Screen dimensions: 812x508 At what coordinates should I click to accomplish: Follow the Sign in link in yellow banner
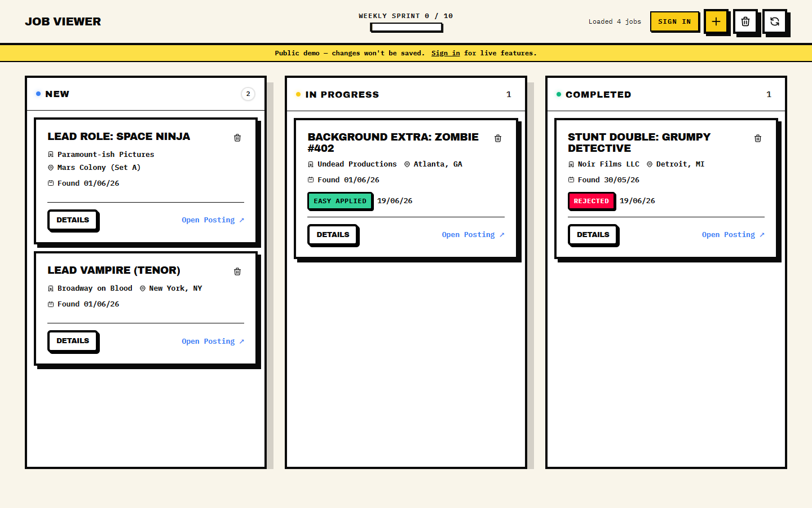(x=445, y=53)
